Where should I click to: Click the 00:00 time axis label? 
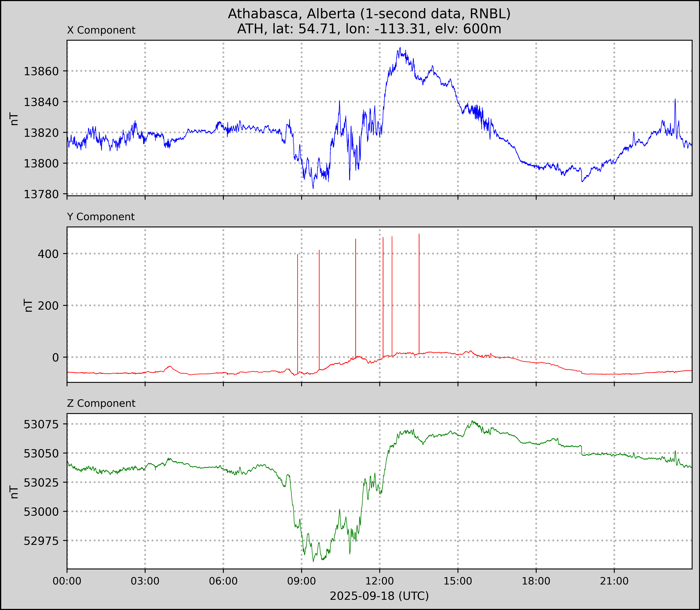point(67,581)
